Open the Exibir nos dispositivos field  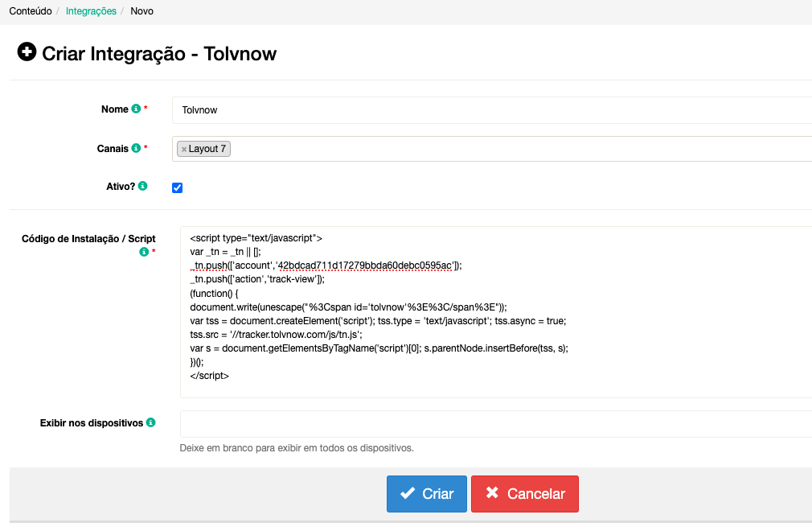(496, 424)
